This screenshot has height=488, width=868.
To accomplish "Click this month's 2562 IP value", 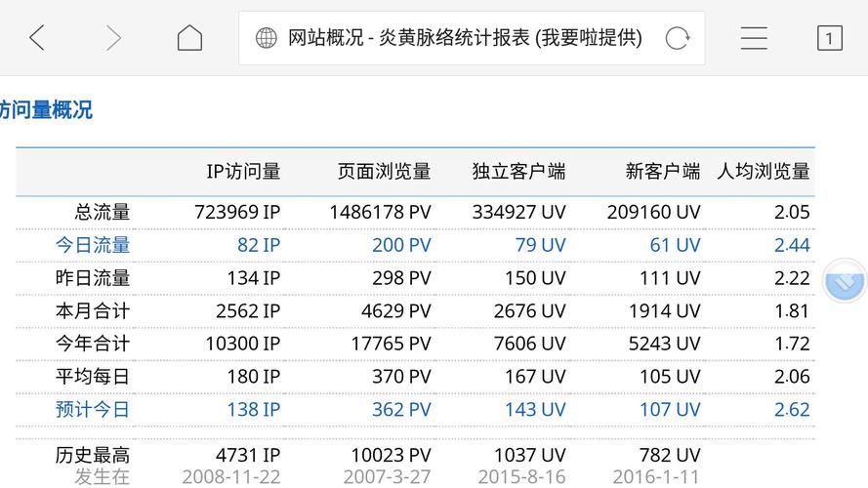I will pyautogui.click(x=248, y=311).
